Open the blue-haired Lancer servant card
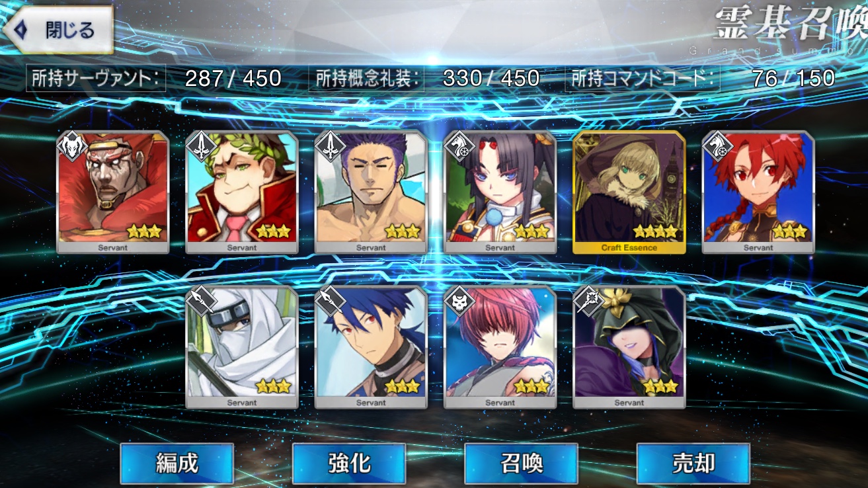This screenshot has height=488, width=868. 371,347
